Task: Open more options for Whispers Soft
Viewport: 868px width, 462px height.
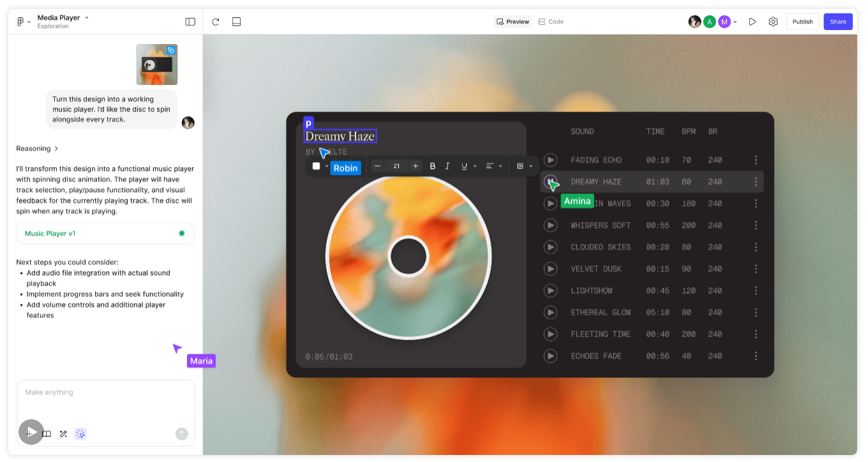Action: pyautogui.click(x=756, y=225)
